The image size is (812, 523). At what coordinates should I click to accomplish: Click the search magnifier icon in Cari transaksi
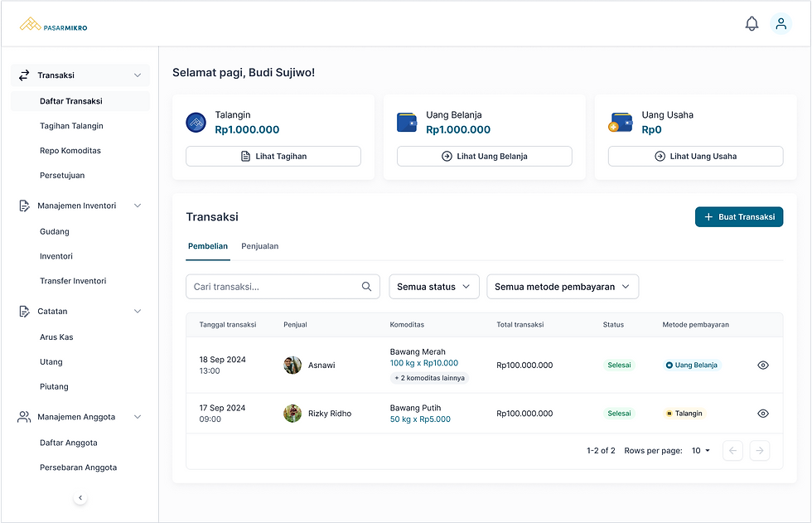(366, 286)
